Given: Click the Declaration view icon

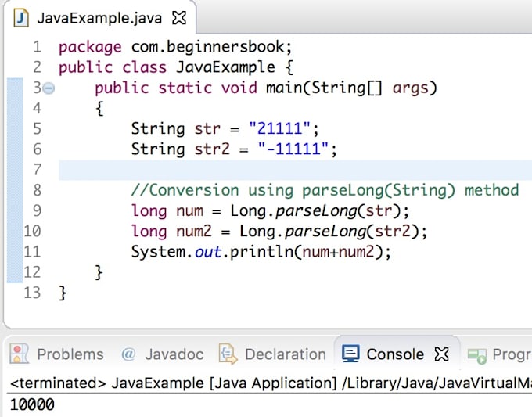Looking at the screenshot, I should tap(228, 354).
